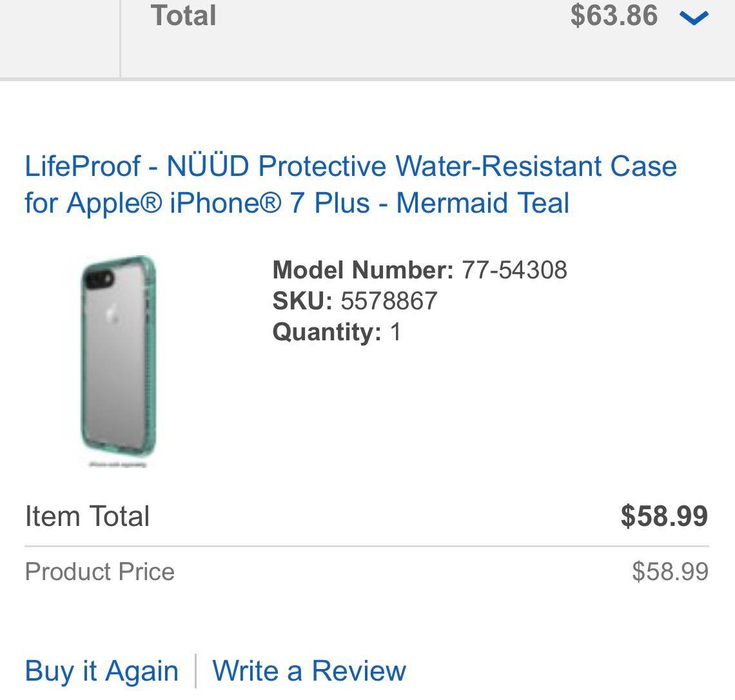Click the divider between Buy it Again and Write a Review
735x700 pixels.
pyautogui.click(x=195, y=670)
